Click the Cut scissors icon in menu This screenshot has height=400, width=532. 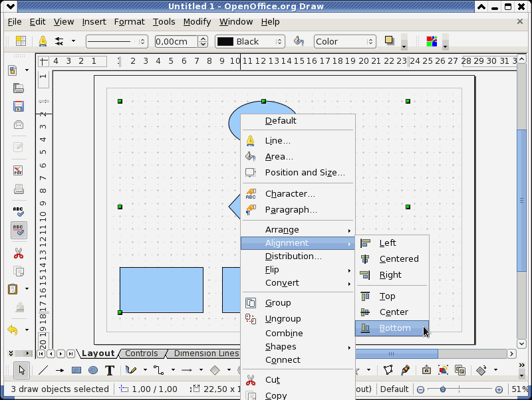(251, 380)
